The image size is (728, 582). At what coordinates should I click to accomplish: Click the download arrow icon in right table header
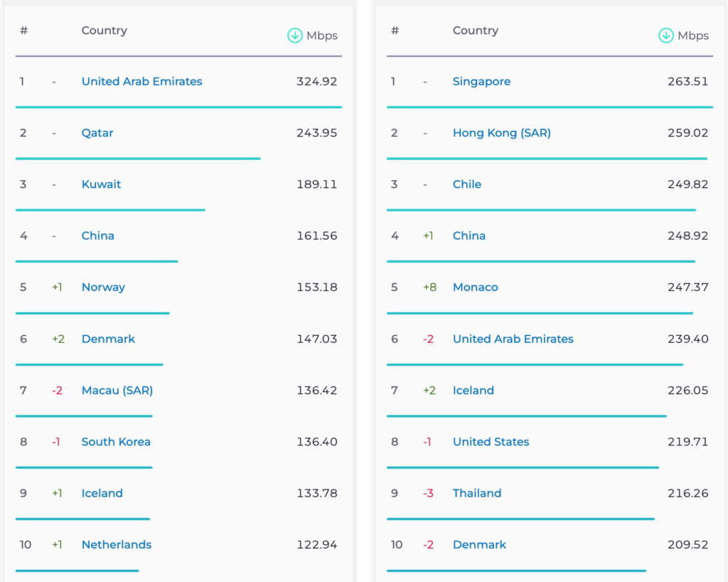[665, 36]
